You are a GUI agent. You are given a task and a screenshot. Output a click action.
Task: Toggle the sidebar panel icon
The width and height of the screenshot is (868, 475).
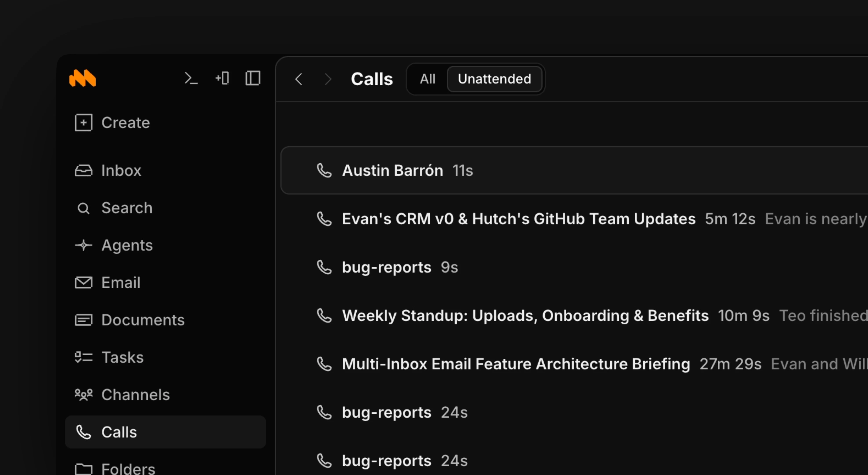coord(253,78)
